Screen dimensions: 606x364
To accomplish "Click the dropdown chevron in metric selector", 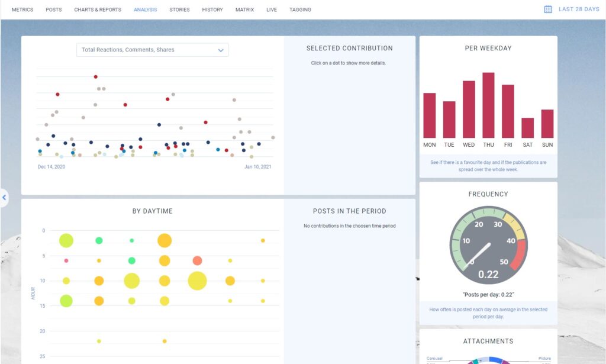I will click(x=221, y=50).
